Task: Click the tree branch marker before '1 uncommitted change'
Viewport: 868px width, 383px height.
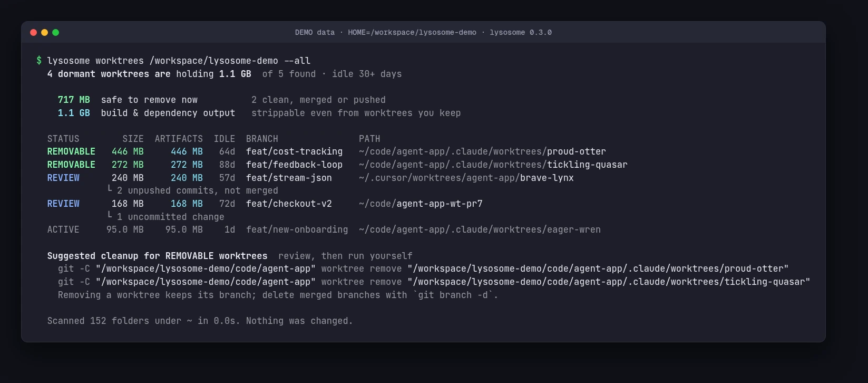Action: tap(110, 215)
